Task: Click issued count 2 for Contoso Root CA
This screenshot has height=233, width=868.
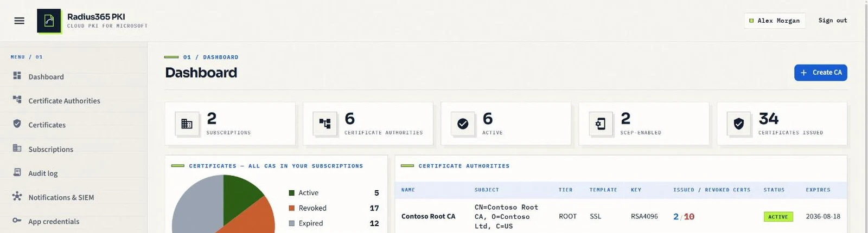Action: pyautogui.click(x=676, y=216)
